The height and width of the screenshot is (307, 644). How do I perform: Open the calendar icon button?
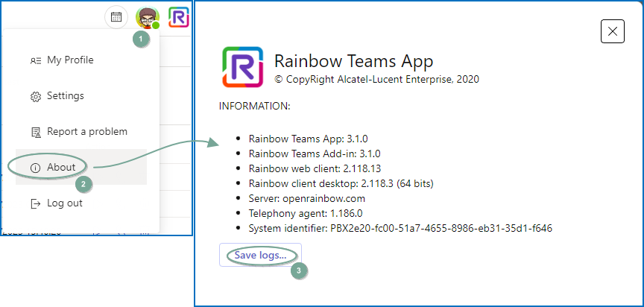click(x=116, y=17)
